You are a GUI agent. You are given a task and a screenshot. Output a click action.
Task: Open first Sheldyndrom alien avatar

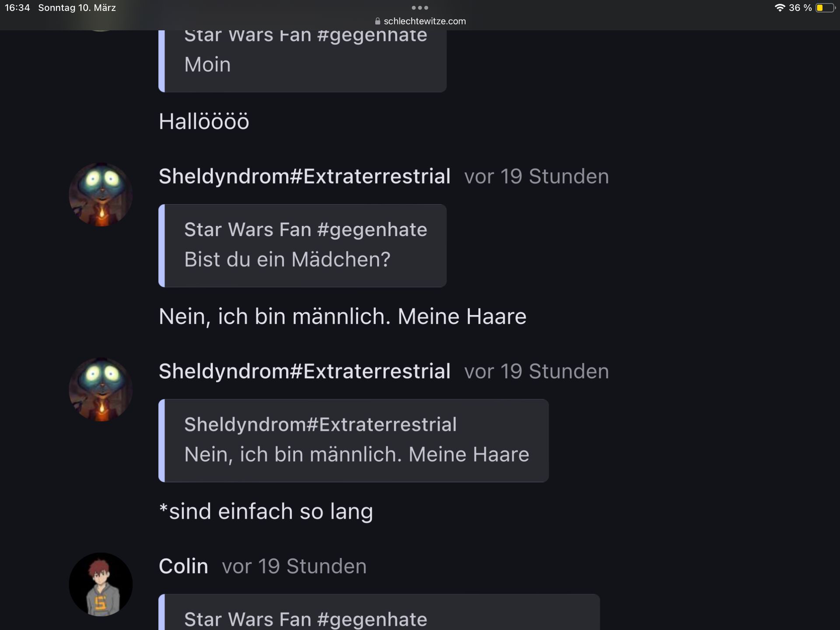click(x=101, y=195)
